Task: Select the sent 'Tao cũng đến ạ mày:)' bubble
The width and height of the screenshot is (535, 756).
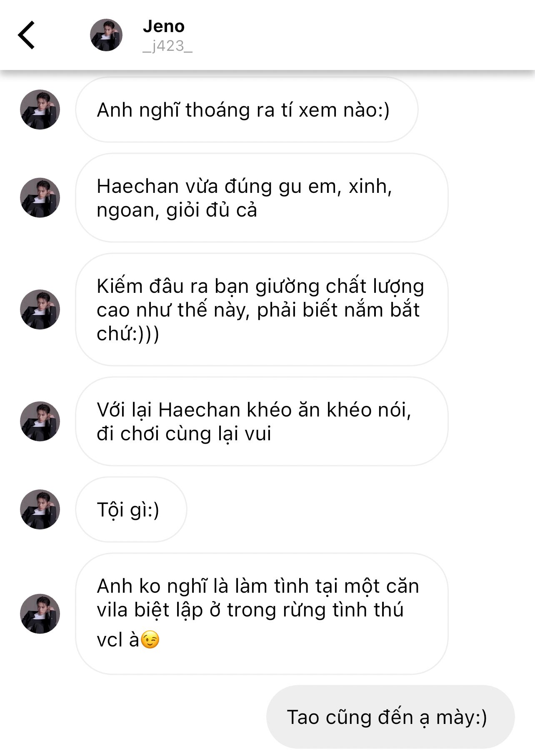Action: [390, 717]
